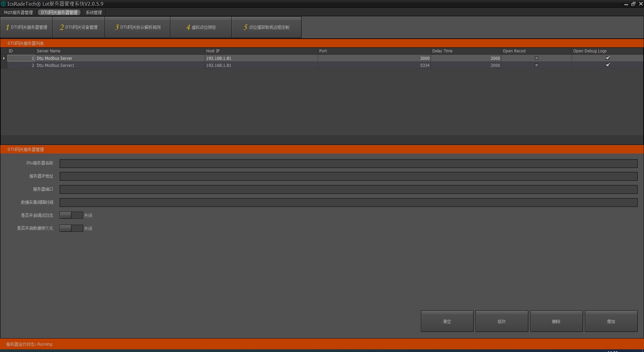Restore down the application window

click(633, 4)
